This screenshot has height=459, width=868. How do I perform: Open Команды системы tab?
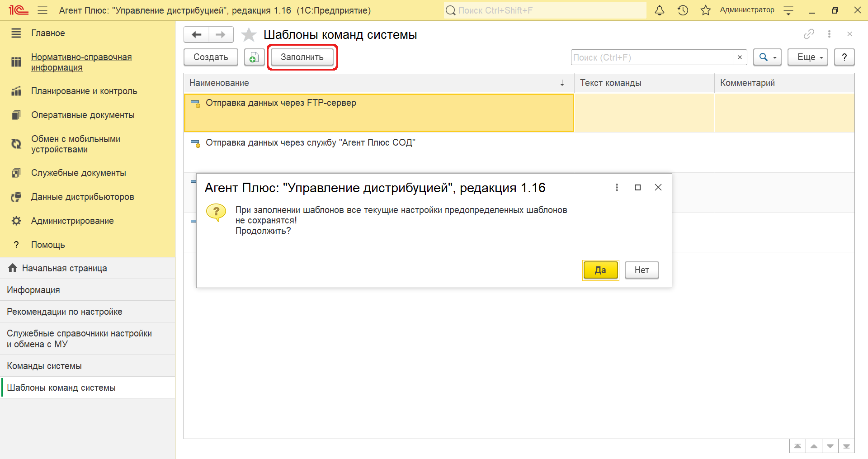click(x=88, y=366)
